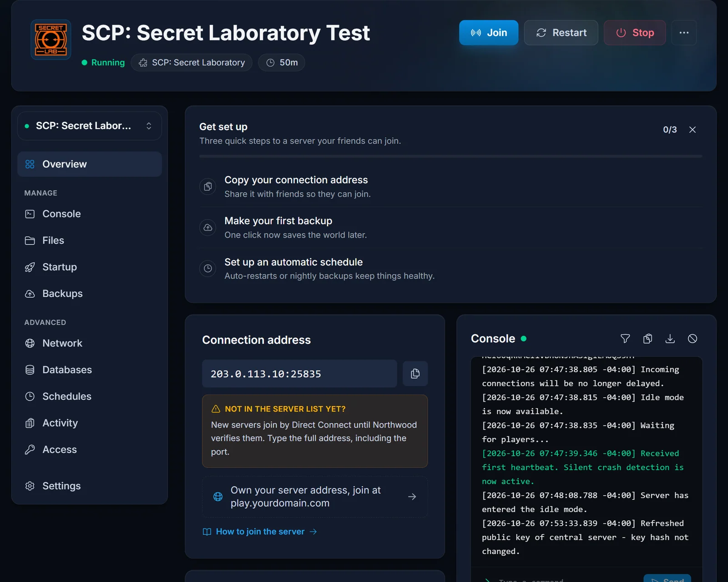728x582 pixels.
Task: Open Access management
Action: pyautogui.click(x=90, y=450)
